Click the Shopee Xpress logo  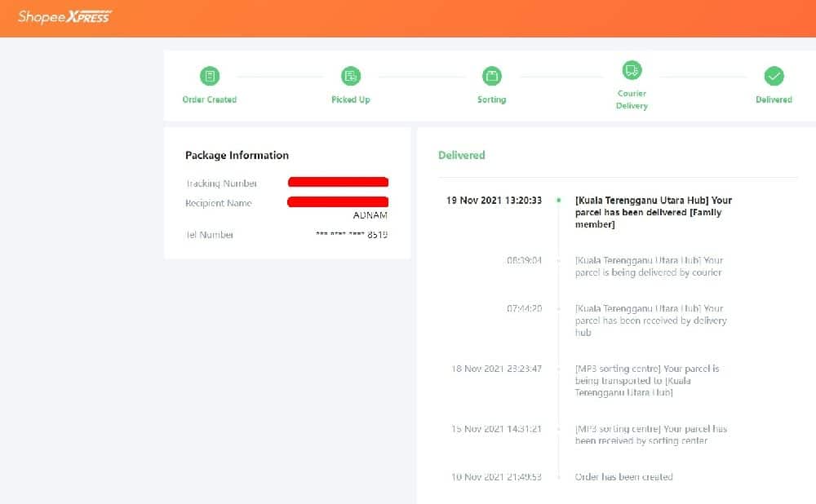pos(64,16)
